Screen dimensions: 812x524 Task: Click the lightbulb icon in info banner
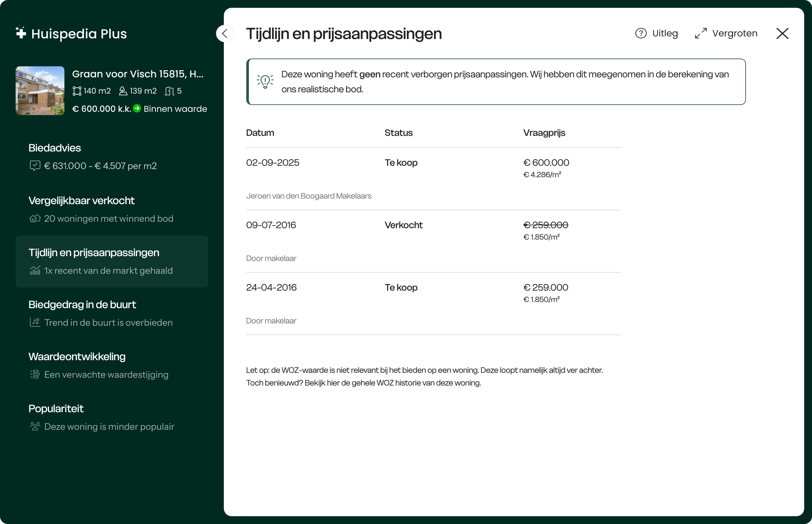265,82
